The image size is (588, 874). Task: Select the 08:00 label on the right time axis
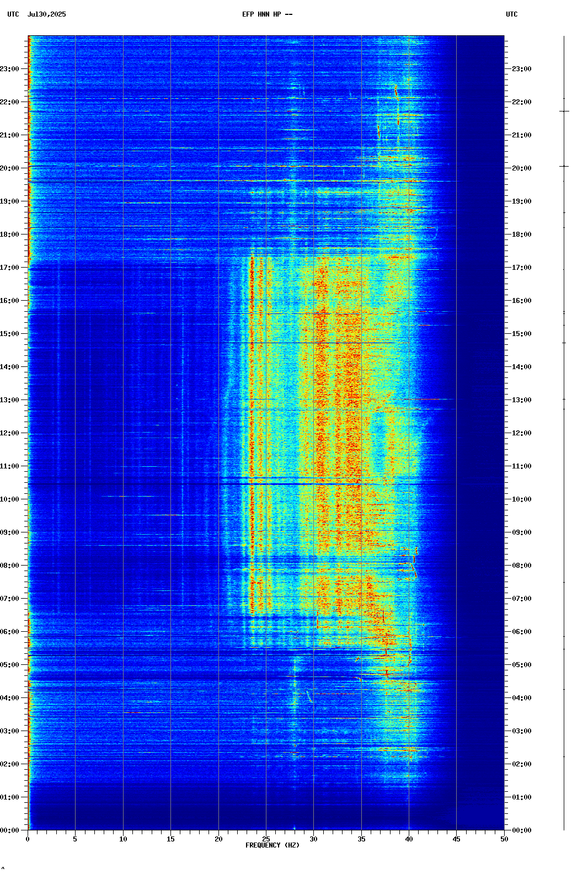tap(522, 566)
